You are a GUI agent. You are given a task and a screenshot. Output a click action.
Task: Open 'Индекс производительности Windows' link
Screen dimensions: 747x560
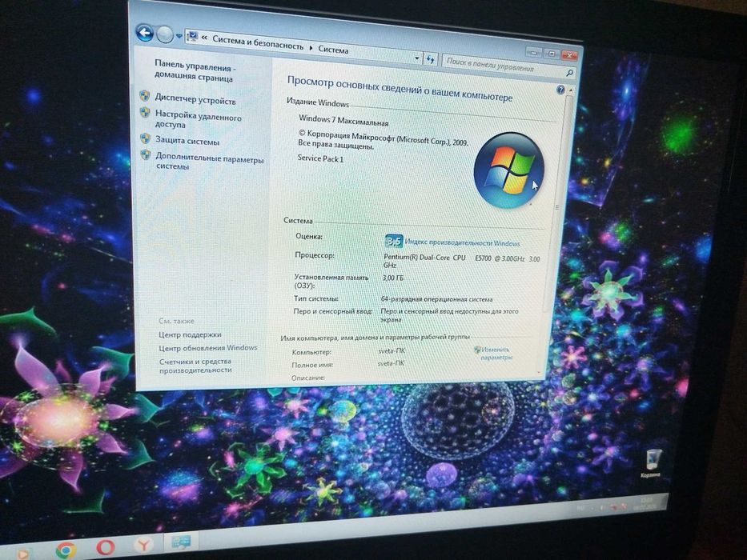pos(462,243)
